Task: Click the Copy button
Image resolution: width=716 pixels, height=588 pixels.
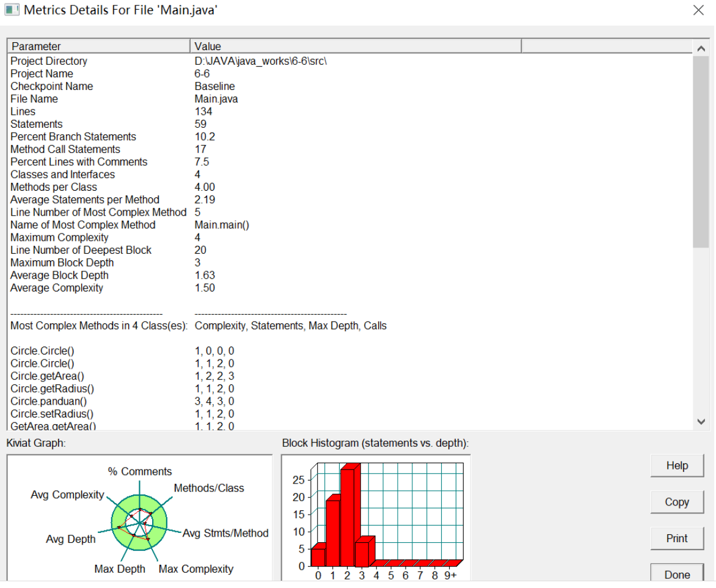Action: [x=677, y=502]
